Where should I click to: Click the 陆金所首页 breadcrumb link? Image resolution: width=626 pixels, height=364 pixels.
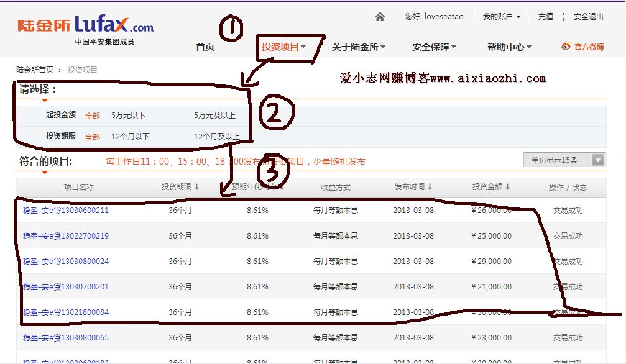[x=35, y=70]
